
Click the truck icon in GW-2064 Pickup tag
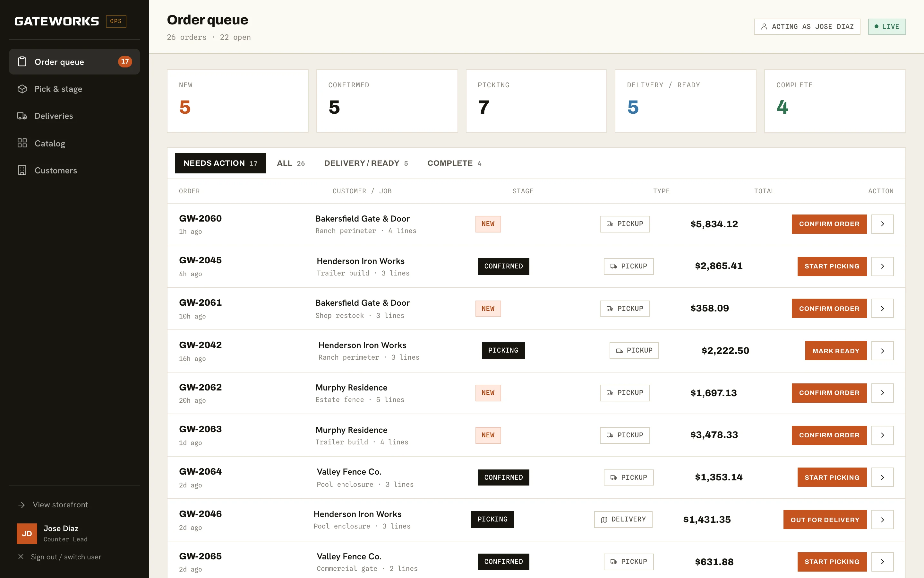click(613, 477)
